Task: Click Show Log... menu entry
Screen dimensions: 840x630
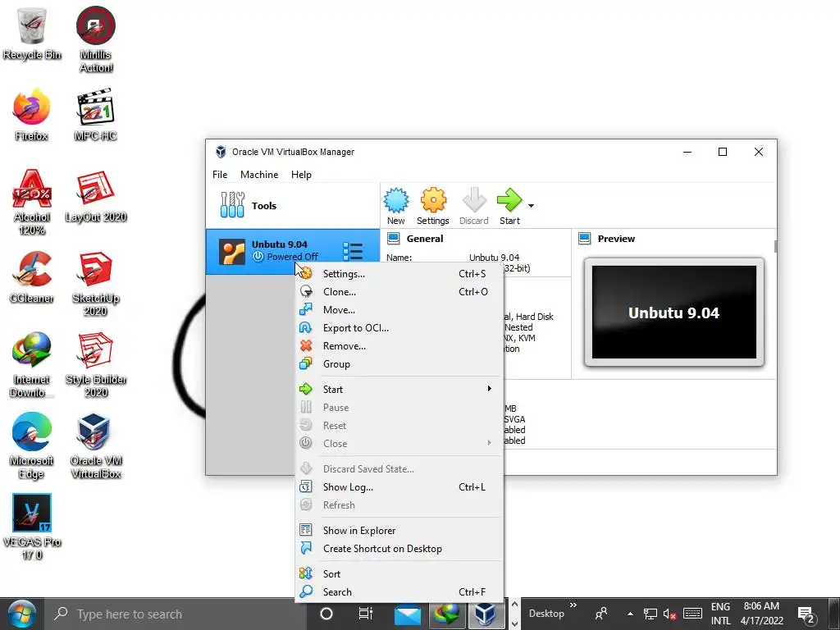Action: click(x=399, y=487)
